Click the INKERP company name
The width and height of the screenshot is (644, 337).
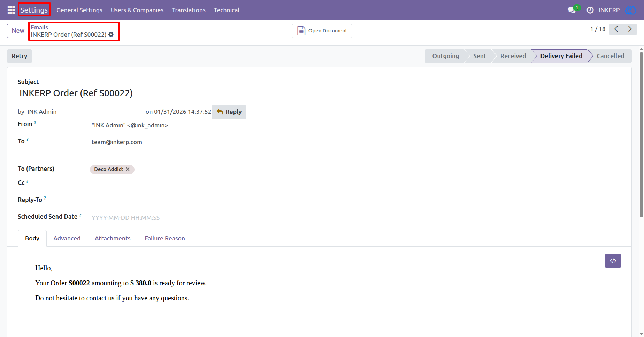pos(609,10)
